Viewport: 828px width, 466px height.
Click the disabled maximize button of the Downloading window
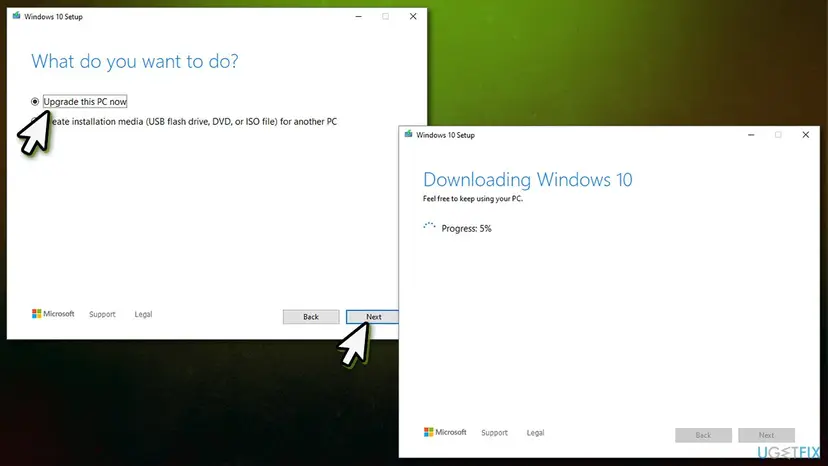pyautogui.click(x=778, y=135)
